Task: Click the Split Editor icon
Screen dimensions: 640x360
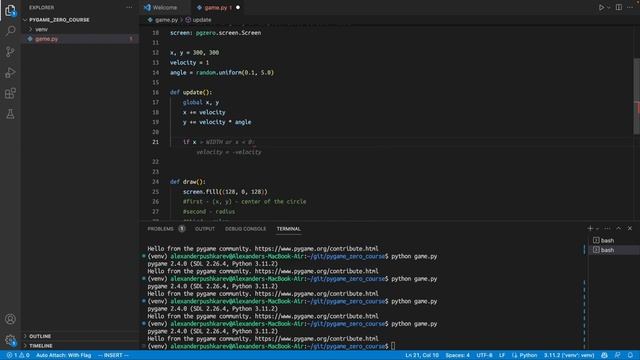Action: pyautogui.click(x=619, y=7)
